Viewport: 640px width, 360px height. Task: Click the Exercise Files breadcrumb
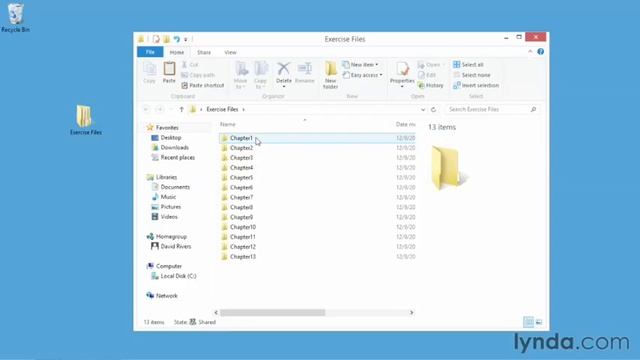[222, 109]
